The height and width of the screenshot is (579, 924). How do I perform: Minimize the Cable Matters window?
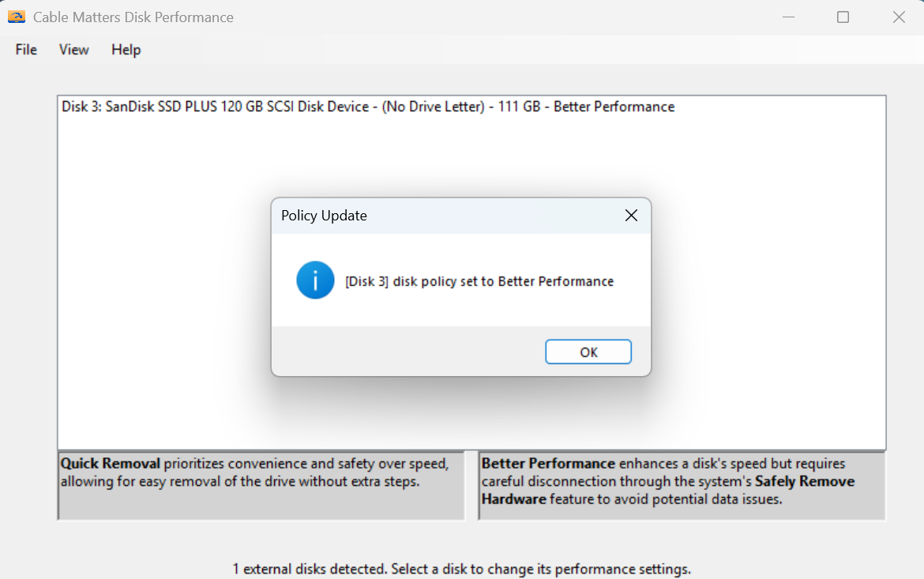(x=788, y=17)
